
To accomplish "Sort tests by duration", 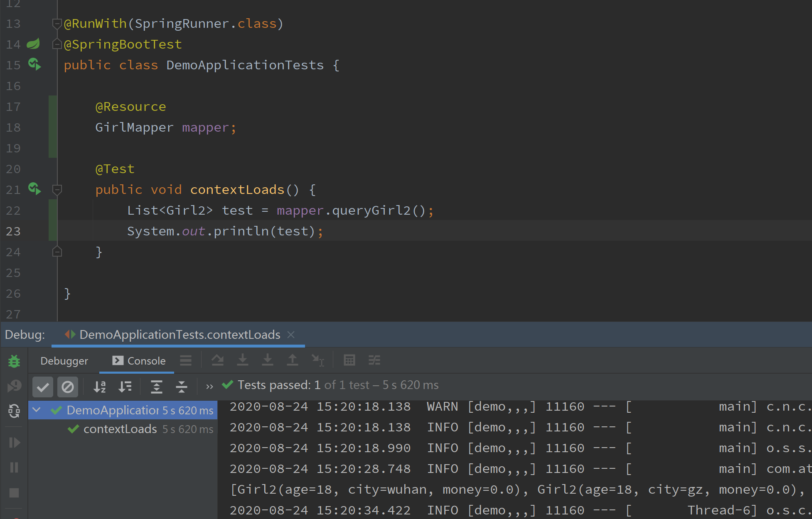I will 125,387.
